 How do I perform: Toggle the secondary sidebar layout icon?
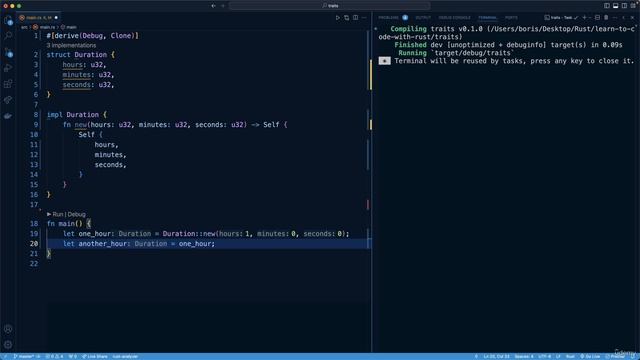(624, 6)
